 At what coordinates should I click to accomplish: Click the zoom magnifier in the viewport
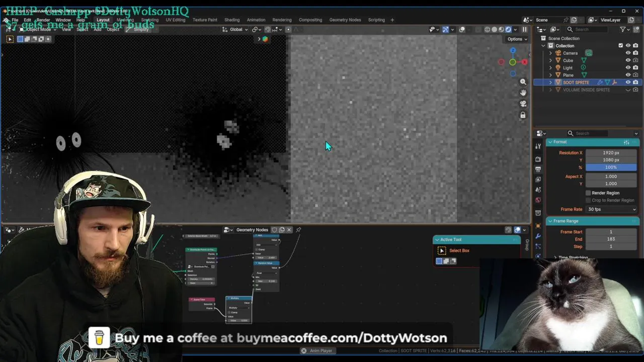(x=523, y=82)
